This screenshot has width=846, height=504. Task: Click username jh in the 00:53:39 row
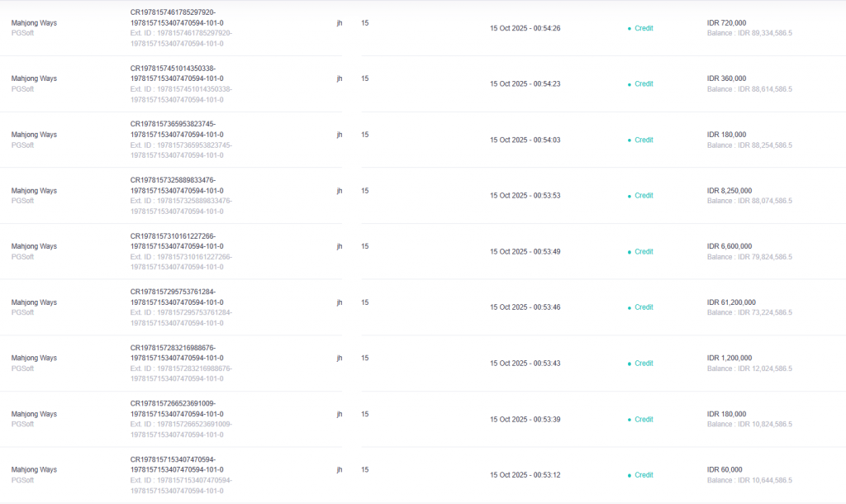click(339, 414)
